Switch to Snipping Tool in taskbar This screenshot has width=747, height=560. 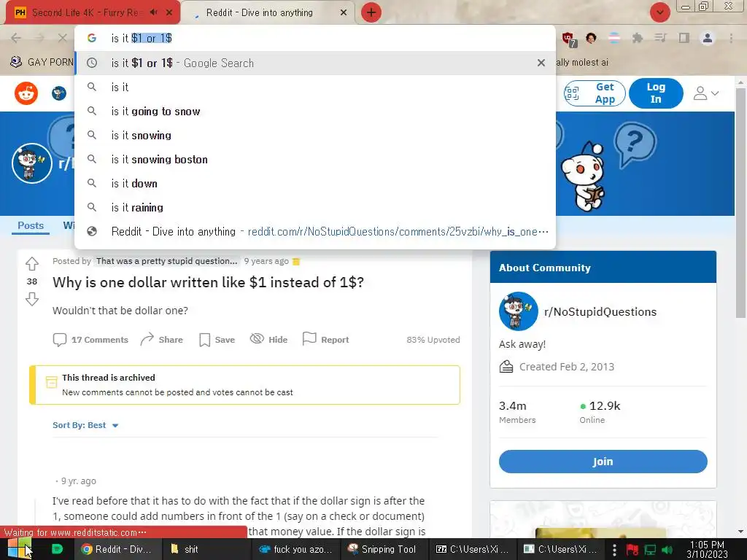tap(384, 549)
